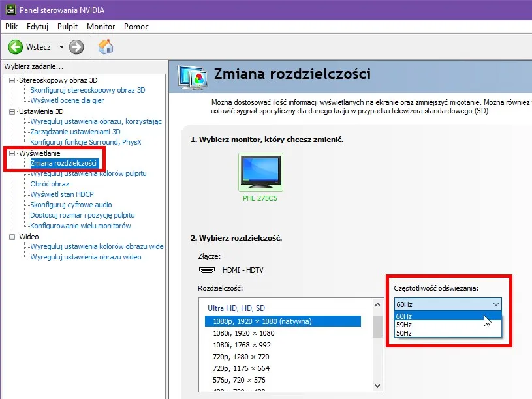Open the Pomoc menu
This screenshot has height=399, width=532.
[x=136, y=27]
